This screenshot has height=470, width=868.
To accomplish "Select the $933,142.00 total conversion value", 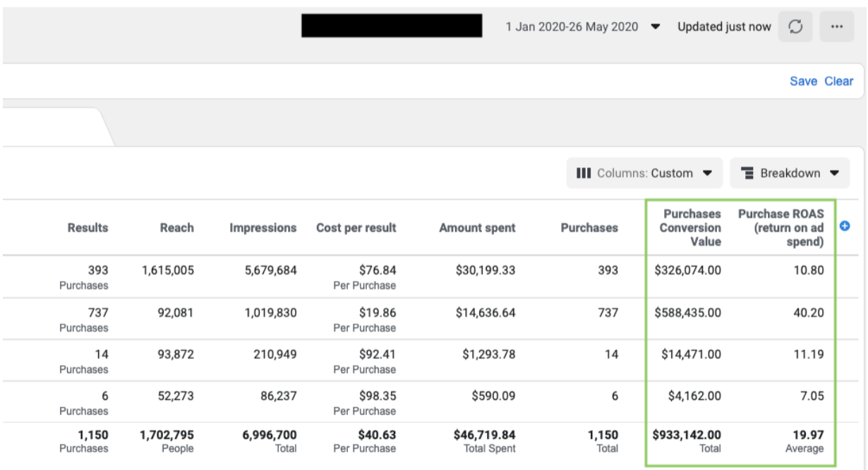I will pos(687,435).
